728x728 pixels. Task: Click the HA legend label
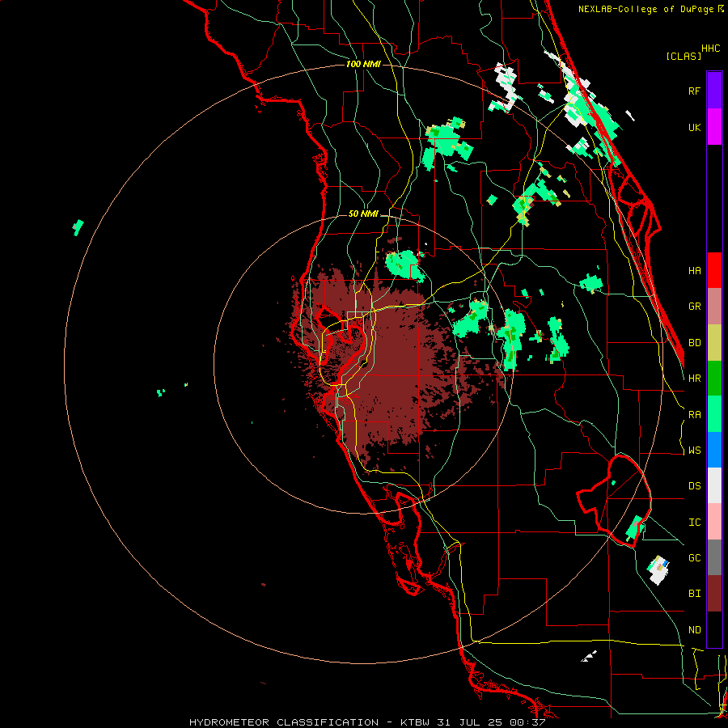(x=694, y=271)
